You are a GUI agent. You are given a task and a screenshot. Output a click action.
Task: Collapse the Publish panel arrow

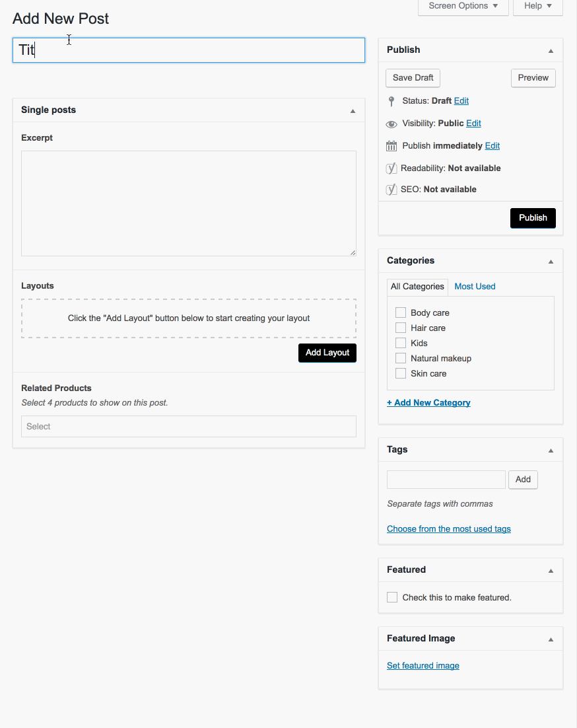coord(551,50)
